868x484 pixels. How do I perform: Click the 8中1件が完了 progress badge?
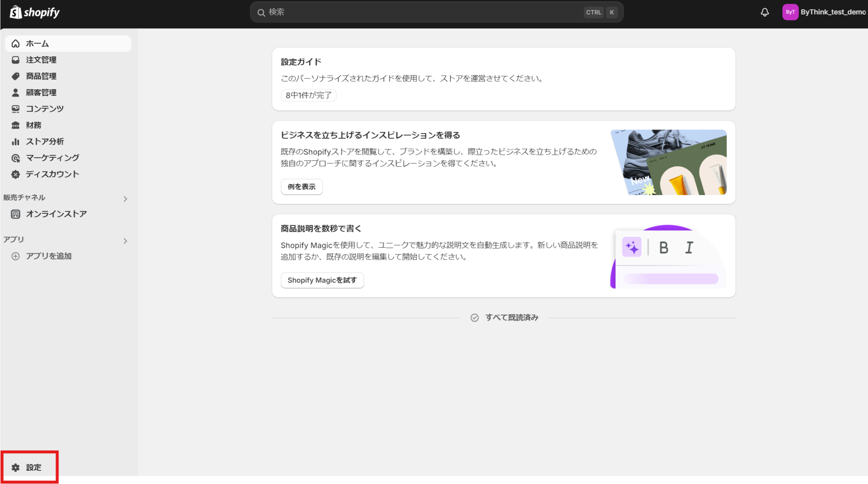(x=308, y=95)
